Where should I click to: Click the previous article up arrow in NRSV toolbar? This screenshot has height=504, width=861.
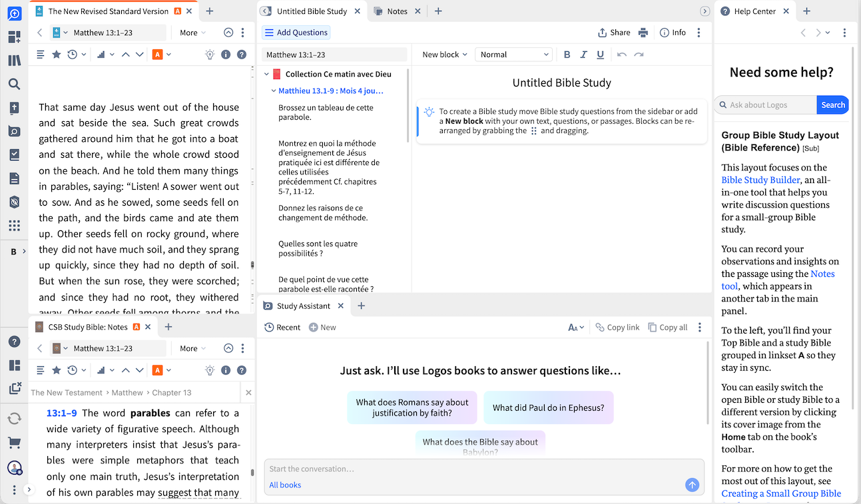[x=125, y=55]
